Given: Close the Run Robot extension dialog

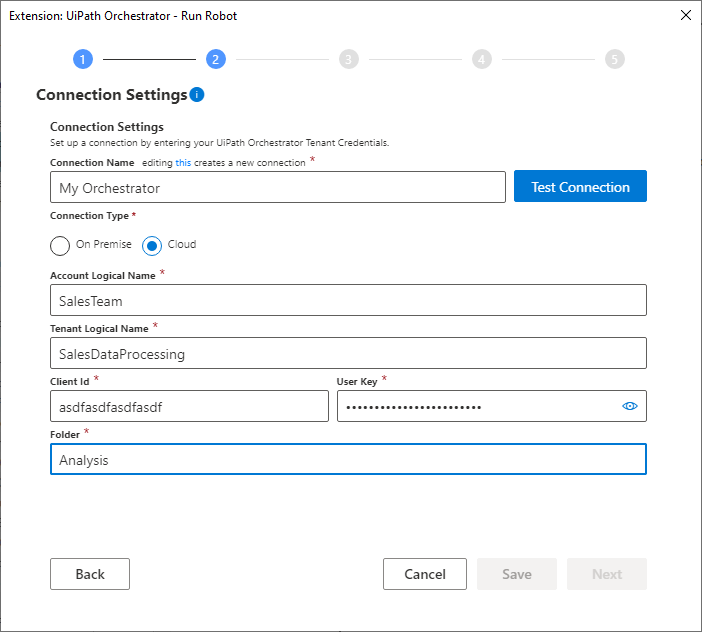Looking at the screenshot, I should pos(685,15).
